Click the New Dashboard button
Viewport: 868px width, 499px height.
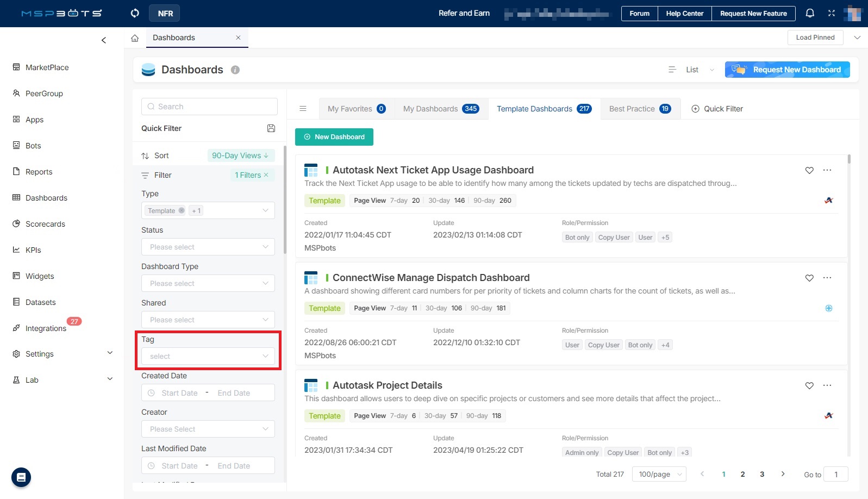click(334, 137)
